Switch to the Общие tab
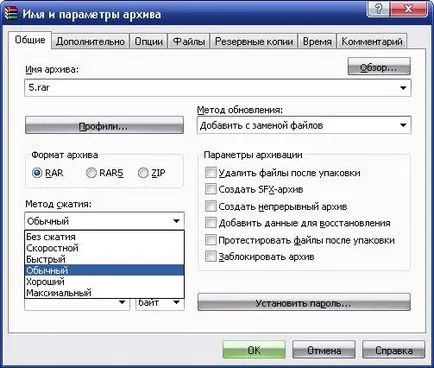434x368 pixels. pyautogui.click(x=30, y=40)
